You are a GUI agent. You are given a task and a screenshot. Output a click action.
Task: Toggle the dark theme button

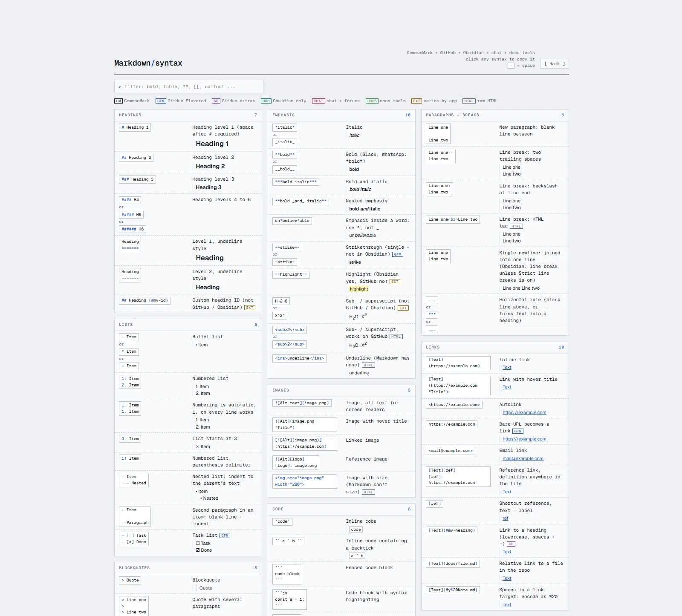click(555, 64)
